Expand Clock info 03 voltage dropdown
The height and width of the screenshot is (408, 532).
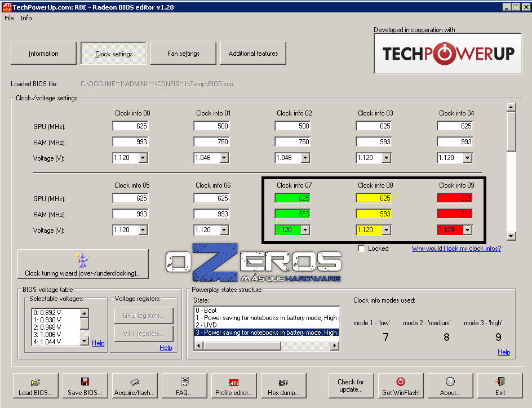[387, 158]
